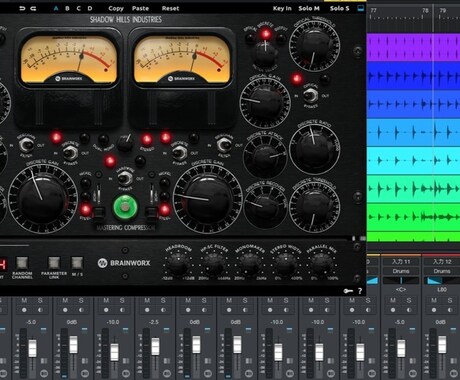Click the Brainworx logo
This screenshot has width=460, height=380.
click(x=124, y=263)
